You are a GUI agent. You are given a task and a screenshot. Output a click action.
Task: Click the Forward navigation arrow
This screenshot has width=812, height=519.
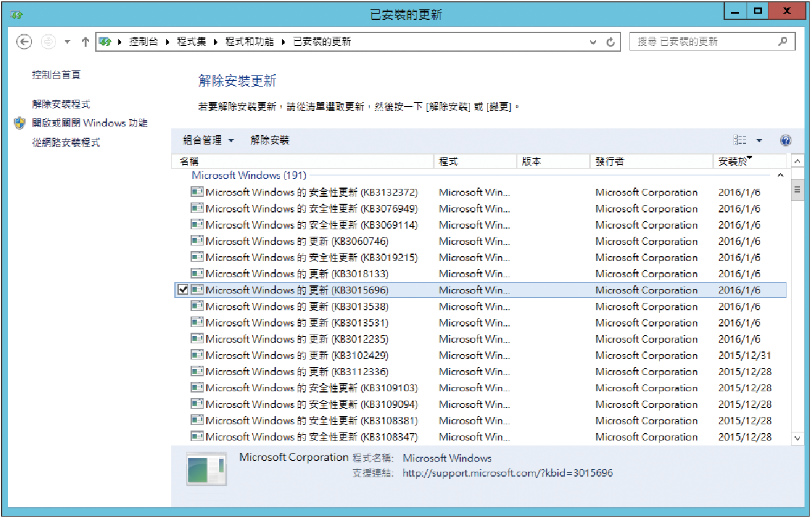[x=48, y=42]
